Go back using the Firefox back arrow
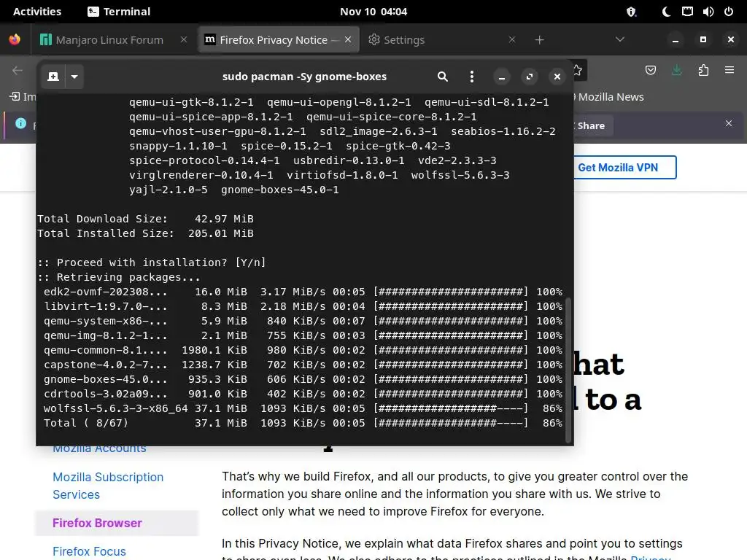Image resolution: width=747 pixels, height=560 pixels. [x=18, y=71]
